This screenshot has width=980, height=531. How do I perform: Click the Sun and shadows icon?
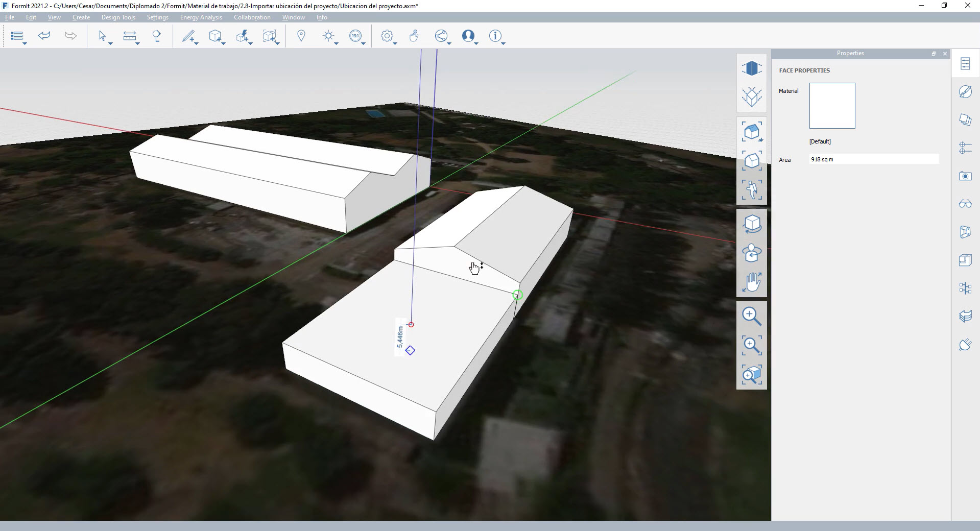tap(328, 36)
